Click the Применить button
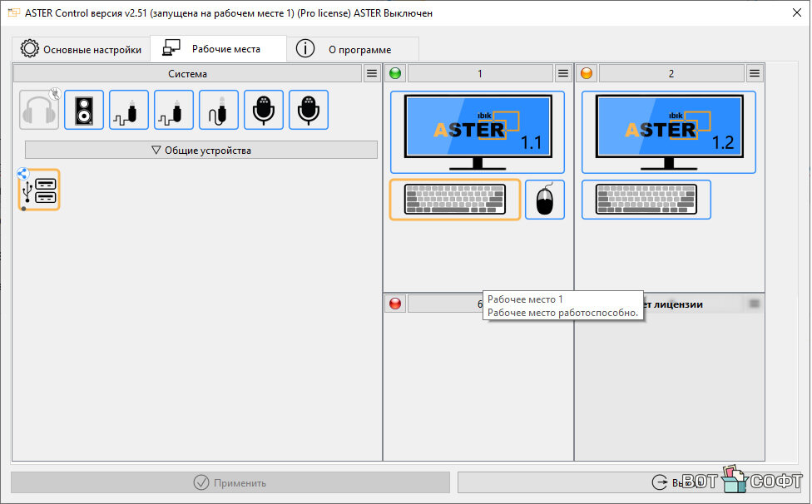 click(x=229, y=482)
